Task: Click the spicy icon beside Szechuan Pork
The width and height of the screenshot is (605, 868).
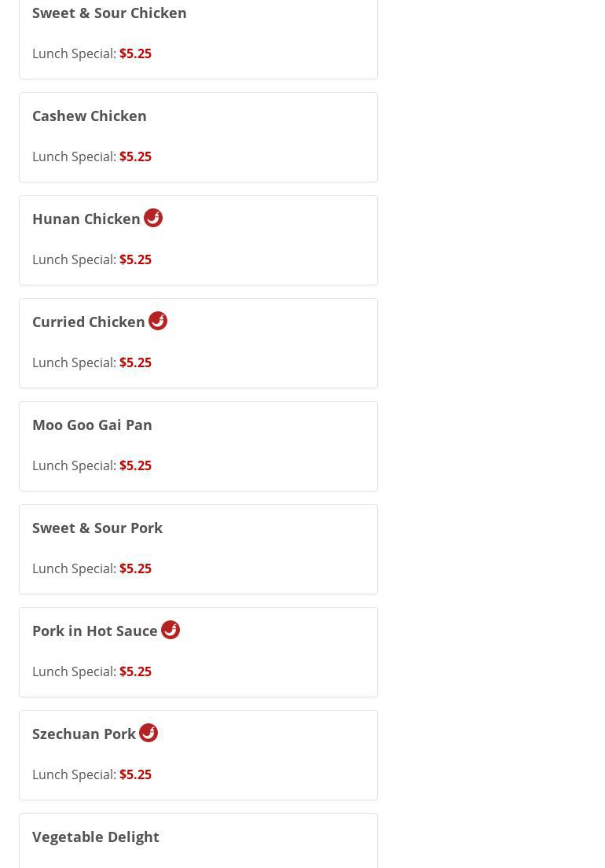Action: click(x=148, y=733)
